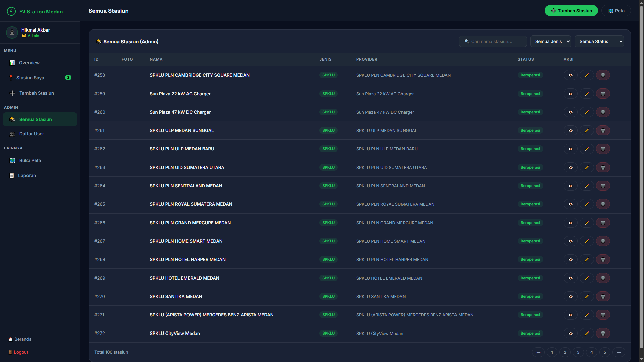644x362 pixels.
Task: Go to next page arrow
Action: coord(619,352)
